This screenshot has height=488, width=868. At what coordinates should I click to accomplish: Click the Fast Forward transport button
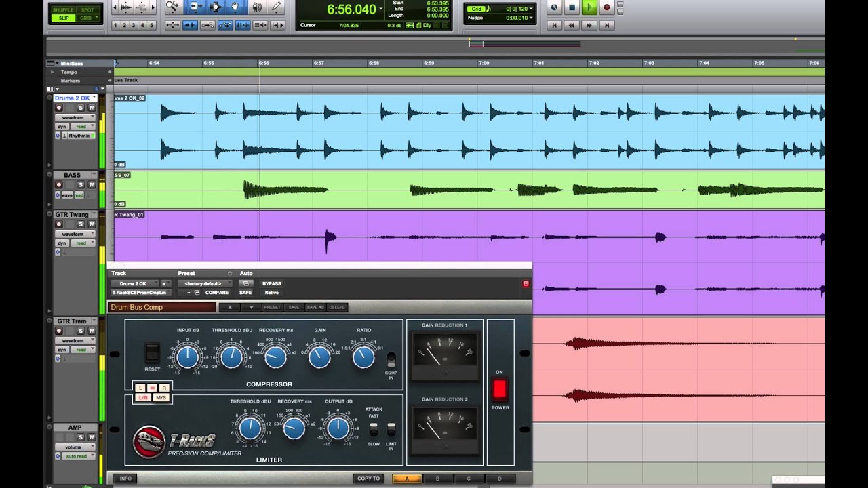(x=589, y=26)
